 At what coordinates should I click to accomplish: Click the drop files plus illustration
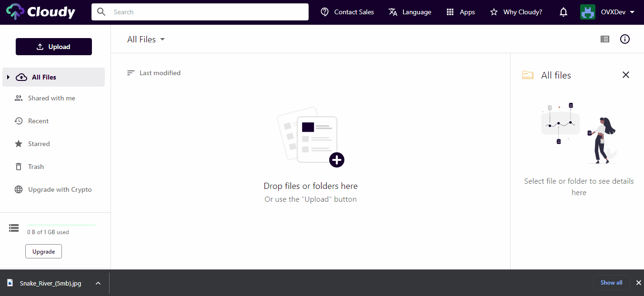(311, 137)
